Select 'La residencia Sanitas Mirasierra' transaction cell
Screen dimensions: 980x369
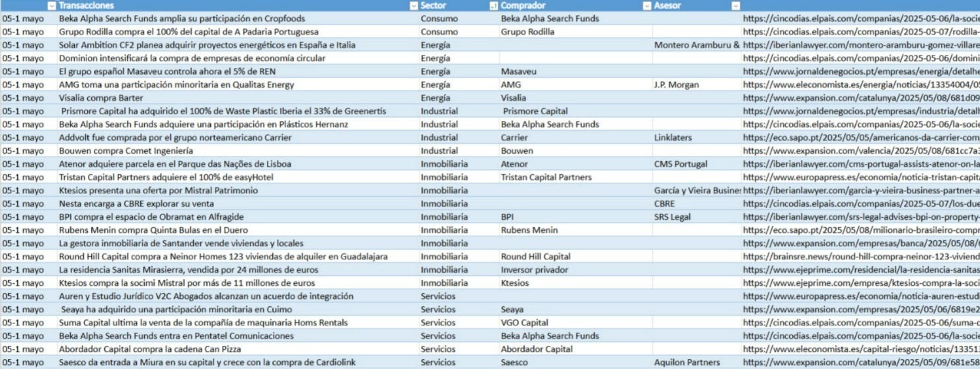(238, 269)
